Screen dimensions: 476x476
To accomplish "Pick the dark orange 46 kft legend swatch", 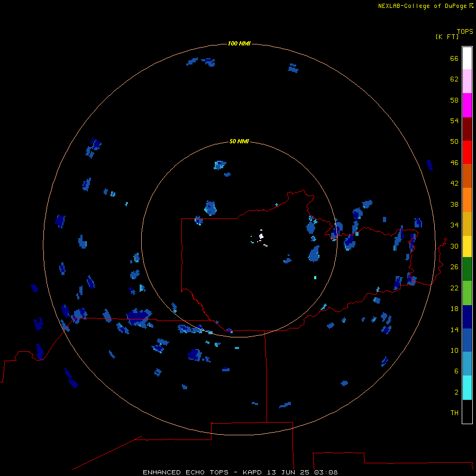I will (x=467, y=176).
